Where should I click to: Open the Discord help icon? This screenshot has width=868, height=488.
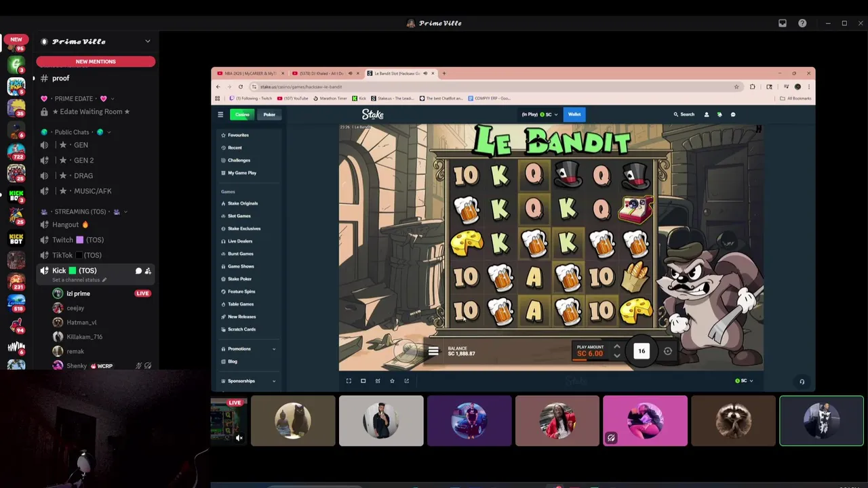click(x=802, y=23)
